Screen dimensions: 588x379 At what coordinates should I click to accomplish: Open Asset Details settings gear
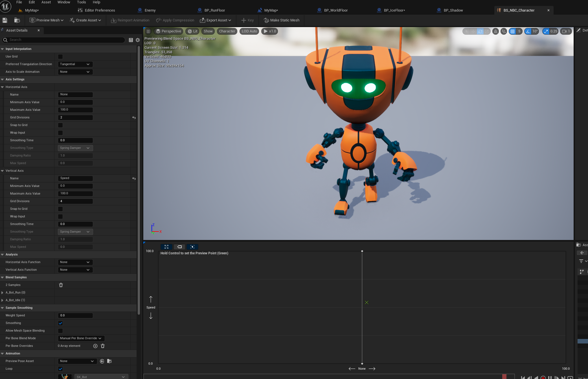(138, 40)
